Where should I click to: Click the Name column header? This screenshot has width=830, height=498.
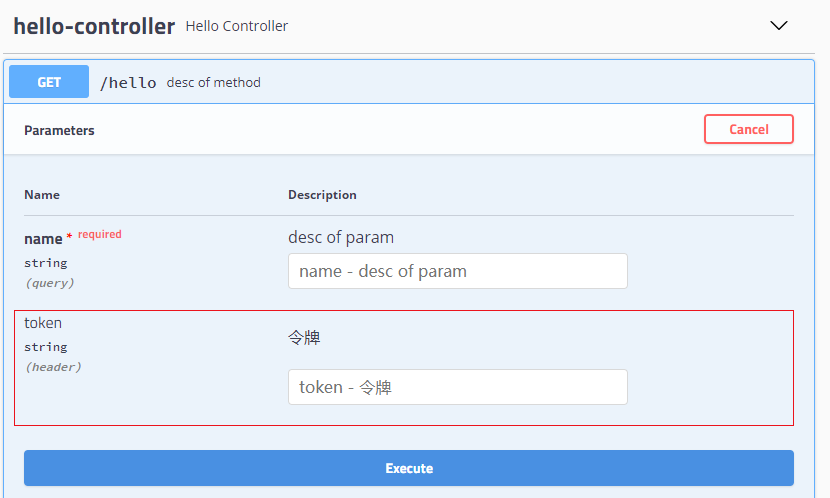coord(42,195)
